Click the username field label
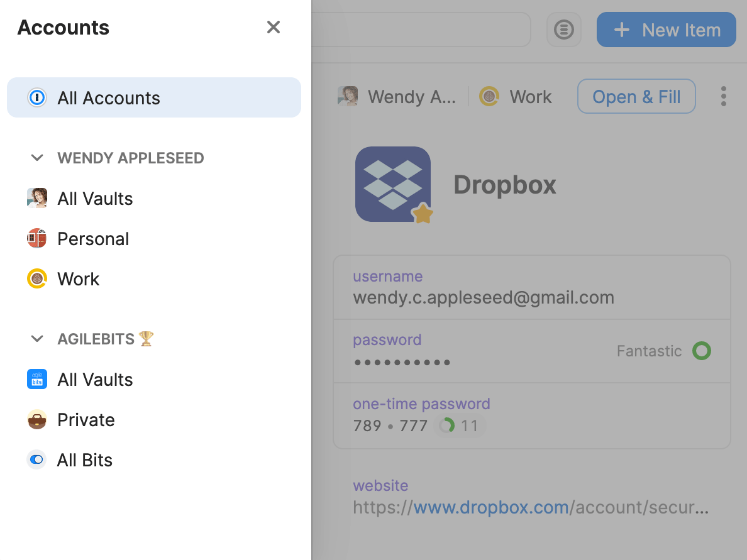This screenshot has width=747, height=560. (x=388, y=276)
